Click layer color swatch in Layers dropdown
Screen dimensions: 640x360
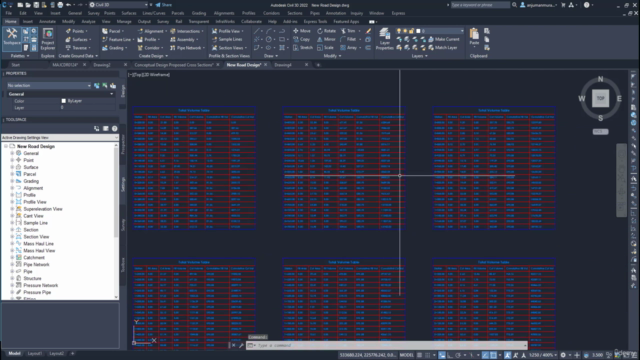coord(418,31)
